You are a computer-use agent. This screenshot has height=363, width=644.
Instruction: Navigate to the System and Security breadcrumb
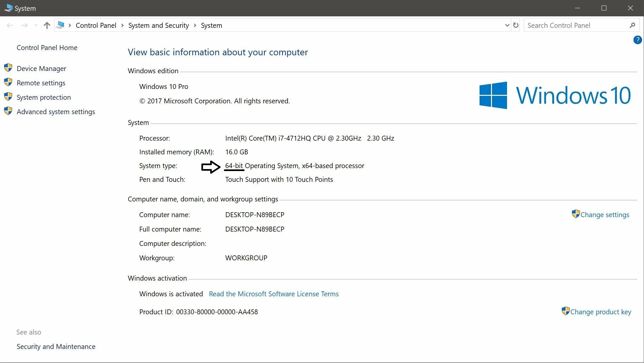(159, 25)
